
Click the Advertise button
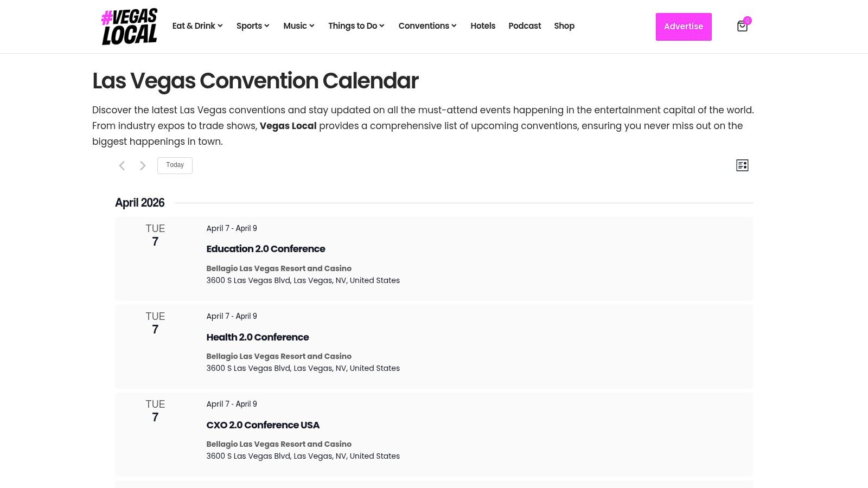[x=684, y=27]
